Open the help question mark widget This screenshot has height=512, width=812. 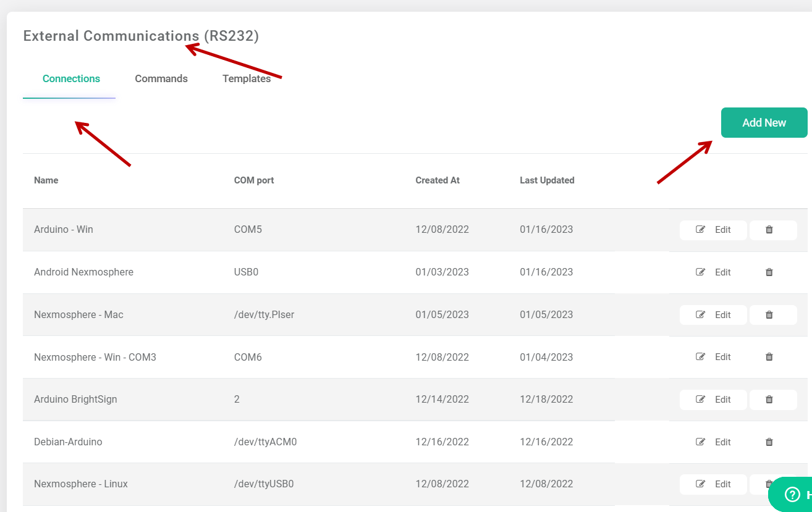click(x=792, y=494)
